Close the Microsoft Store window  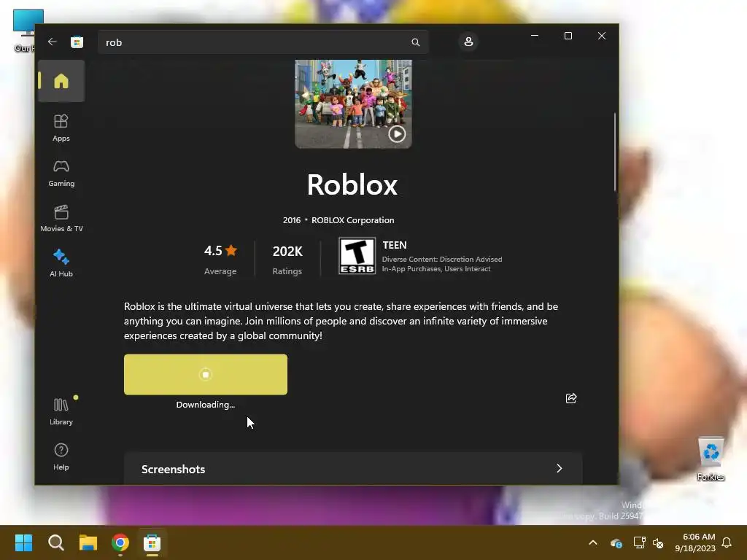coord(602,36)
